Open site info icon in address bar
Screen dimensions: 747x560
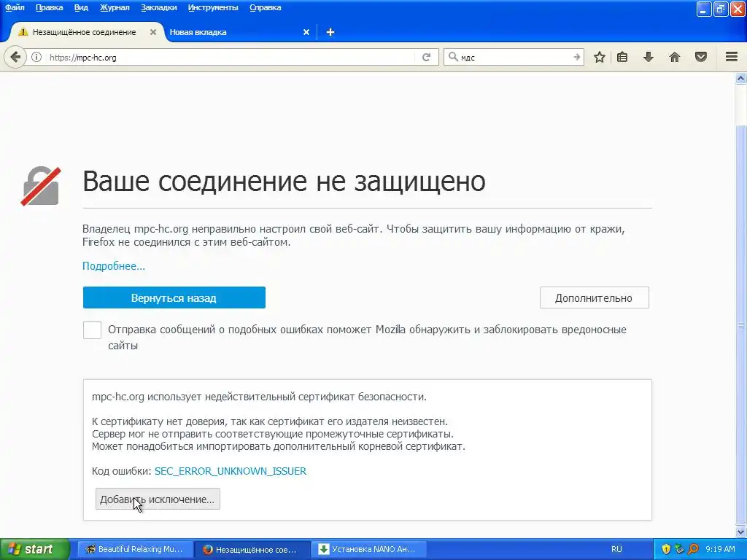pyautogui.click(x=36, y=57)
